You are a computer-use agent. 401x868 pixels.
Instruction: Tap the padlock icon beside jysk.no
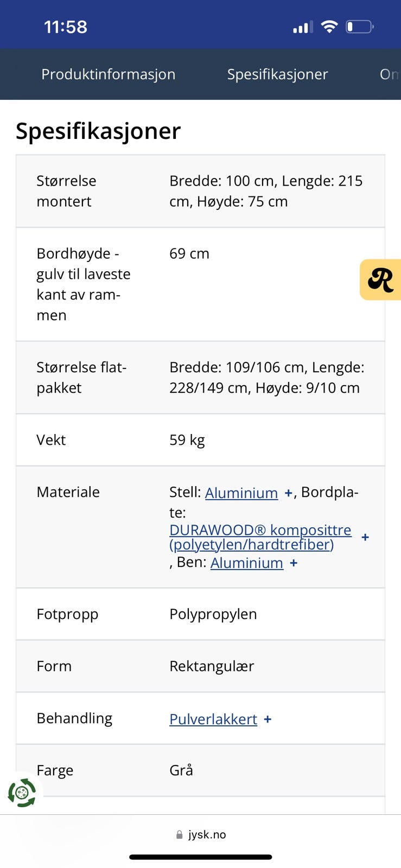coord(179,834)
